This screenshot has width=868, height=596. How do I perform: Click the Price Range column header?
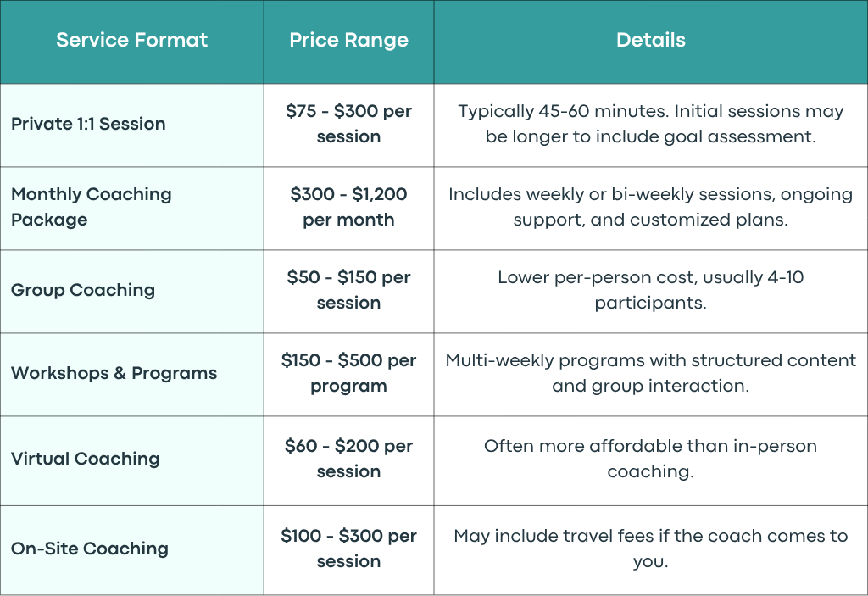click(x=348, y=40)
